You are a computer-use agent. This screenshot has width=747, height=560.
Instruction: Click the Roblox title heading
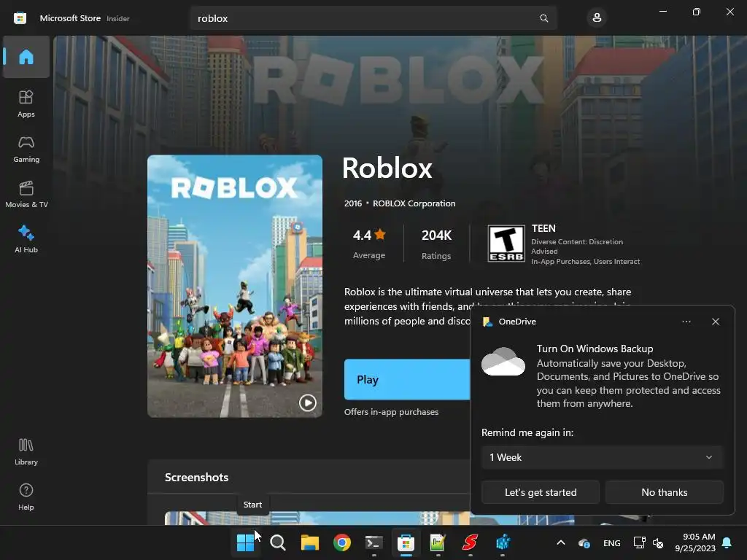tap(387, 168)
